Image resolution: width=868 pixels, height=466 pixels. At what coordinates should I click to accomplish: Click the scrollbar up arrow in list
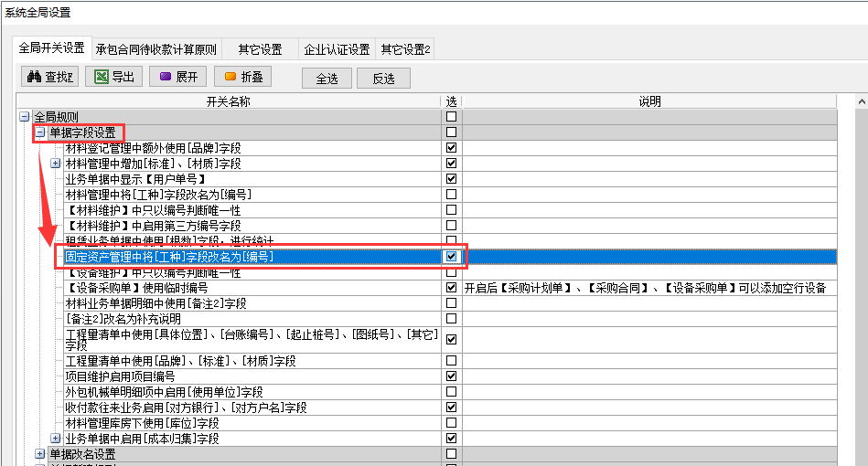coord(861,102)
